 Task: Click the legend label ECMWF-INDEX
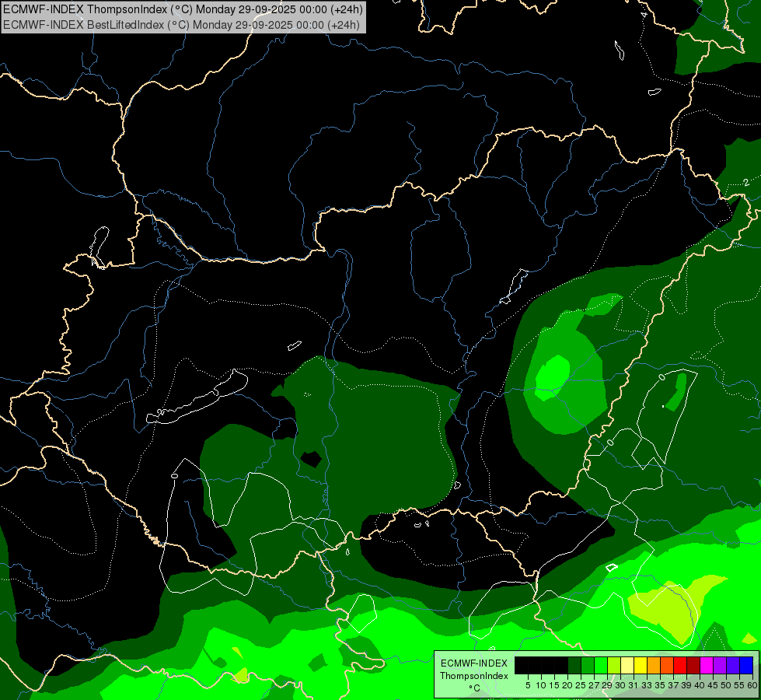[x=474, y=663]
